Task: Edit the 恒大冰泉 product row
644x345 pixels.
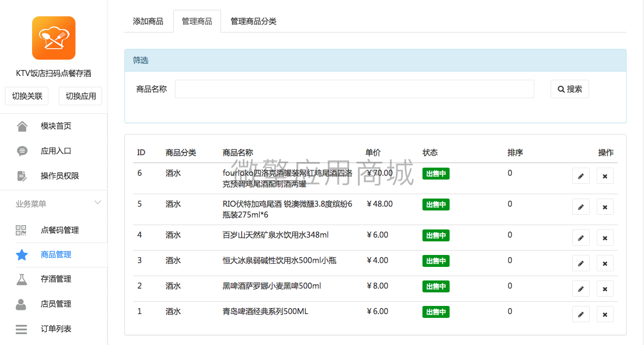Action: click(x=581, y=264)
